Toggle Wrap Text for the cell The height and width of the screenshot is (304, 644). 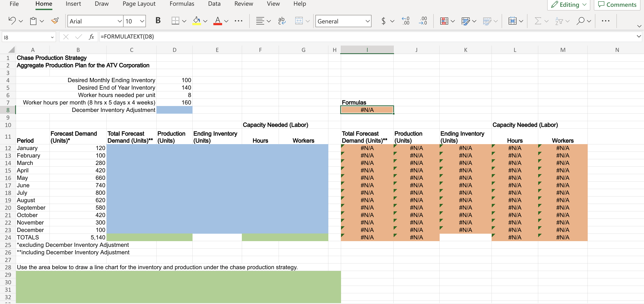pos(282,21)
